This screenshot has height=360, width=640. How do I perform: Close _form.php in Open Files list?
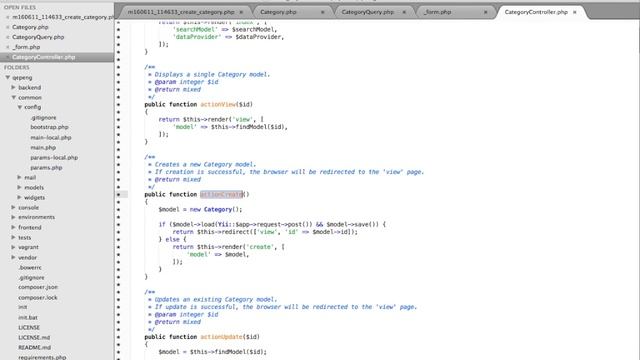(7, 47)
